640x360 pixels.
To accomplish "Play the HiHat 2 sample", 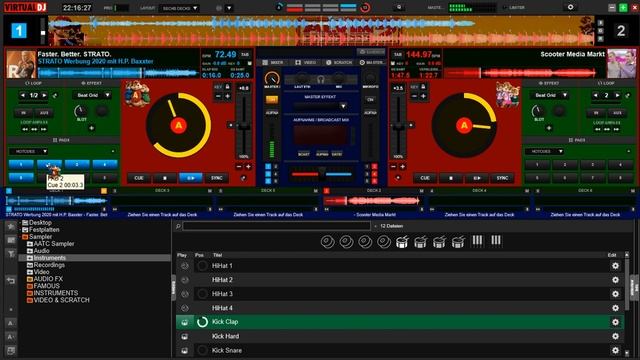I will pos(184,280).
